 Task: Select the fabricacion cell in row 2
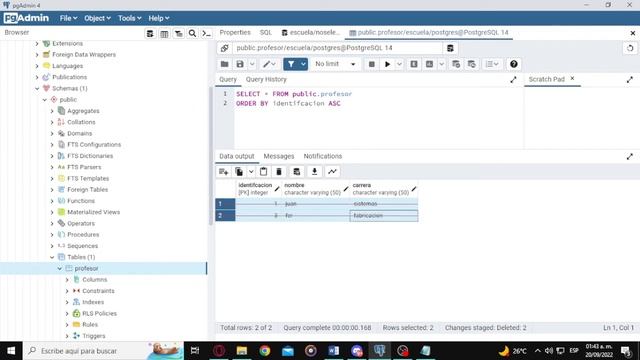(x=384, y=216)
